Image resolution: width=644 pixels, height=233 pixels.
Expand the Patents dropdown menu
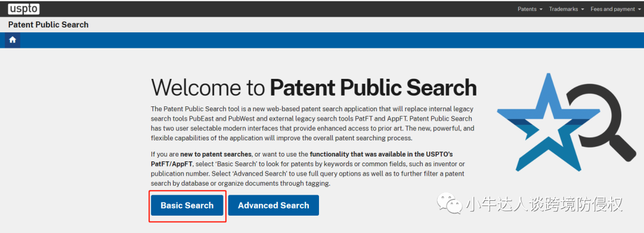click(x=530, y=9)
